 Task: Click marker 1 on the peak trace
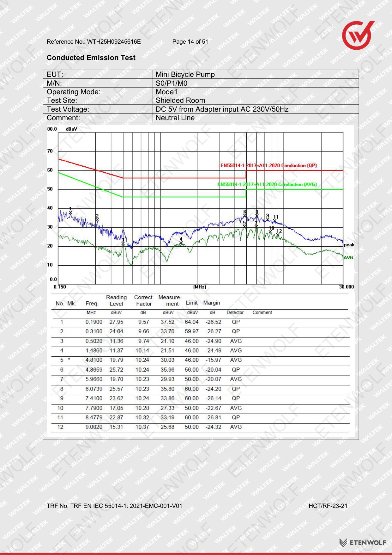pos(71,212)
